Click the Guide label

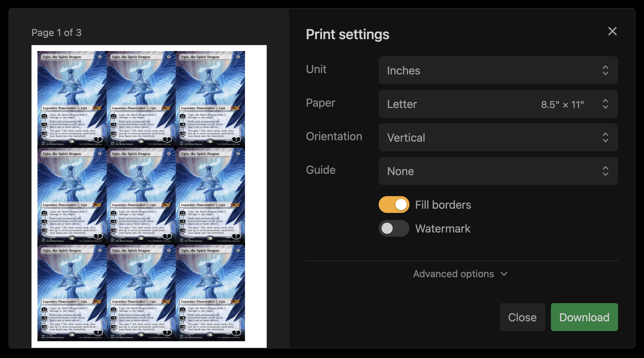[x=321, y=170]
